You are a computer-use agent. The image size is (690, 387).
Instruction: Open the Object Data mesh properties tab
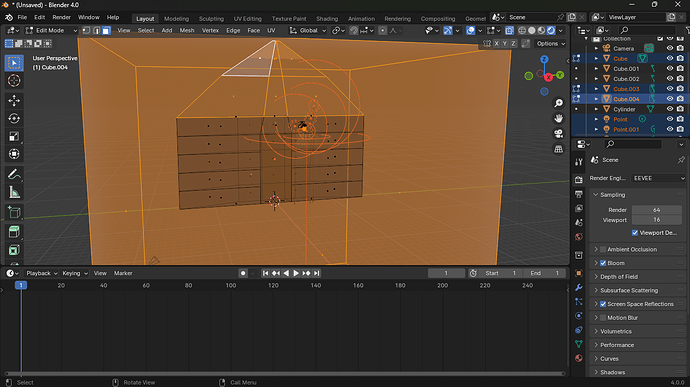579,344
